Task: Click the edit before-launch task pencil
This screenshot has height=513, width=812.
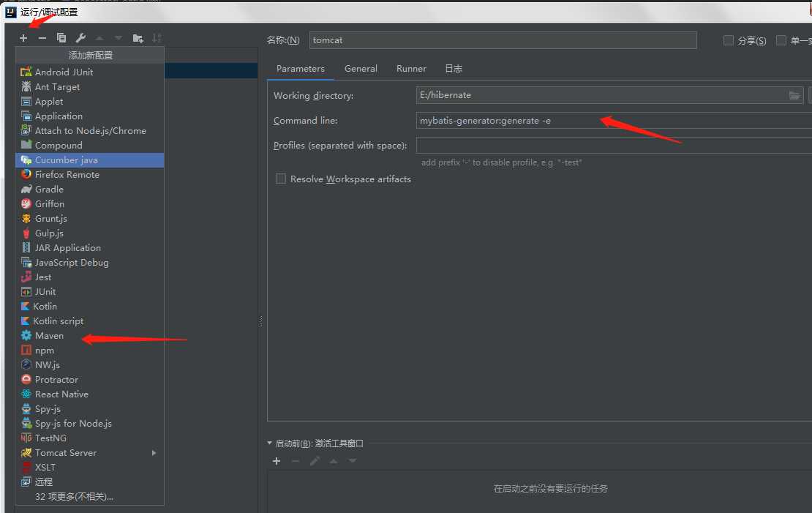Action: click(x=315, y=461)
